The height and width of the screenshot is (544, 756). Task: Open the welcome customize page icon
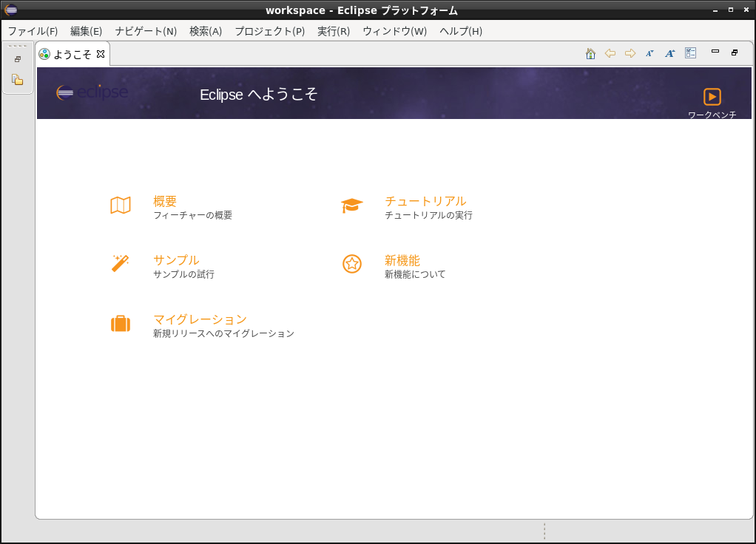[690, 53]
